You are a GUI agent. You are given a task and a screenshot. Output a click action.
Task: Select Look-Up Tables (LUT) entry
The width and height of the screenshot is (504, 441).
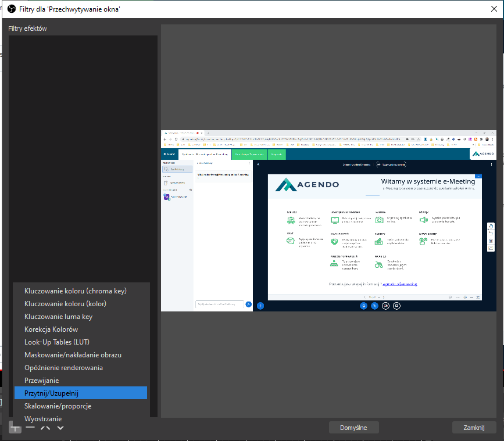pos(57,342)
